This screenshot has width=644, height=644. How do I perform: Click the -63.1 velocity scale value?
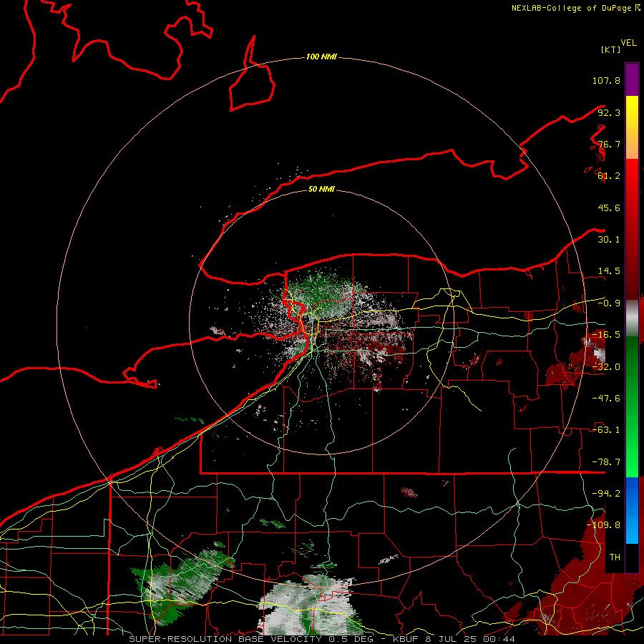click(x=606, y=430)
